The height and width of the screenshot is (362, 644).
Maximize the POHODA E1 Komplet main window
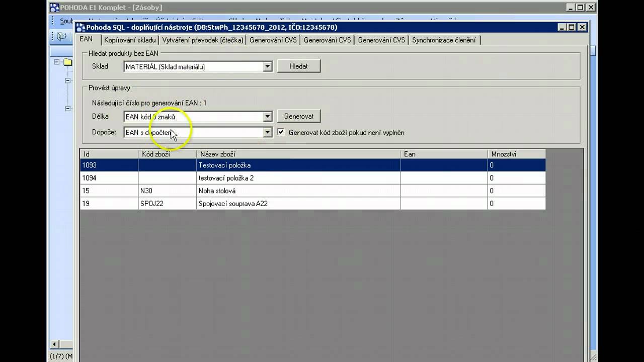580,8
